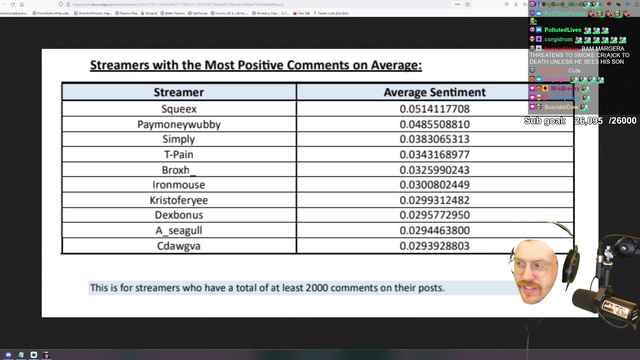The image size is (640, 360).
Task: Select the value 0.0514117708
Action: (435, 109)
